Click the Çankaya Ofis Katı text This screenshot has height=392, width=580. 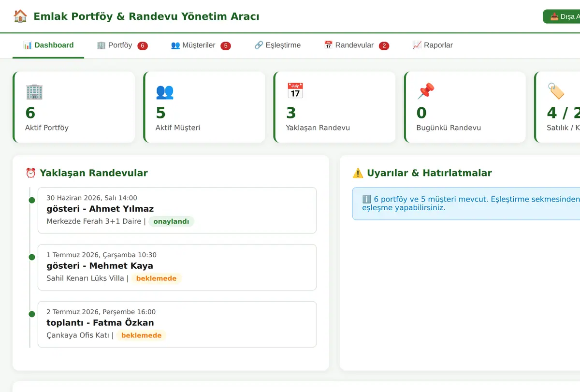(x=78, y=335)
